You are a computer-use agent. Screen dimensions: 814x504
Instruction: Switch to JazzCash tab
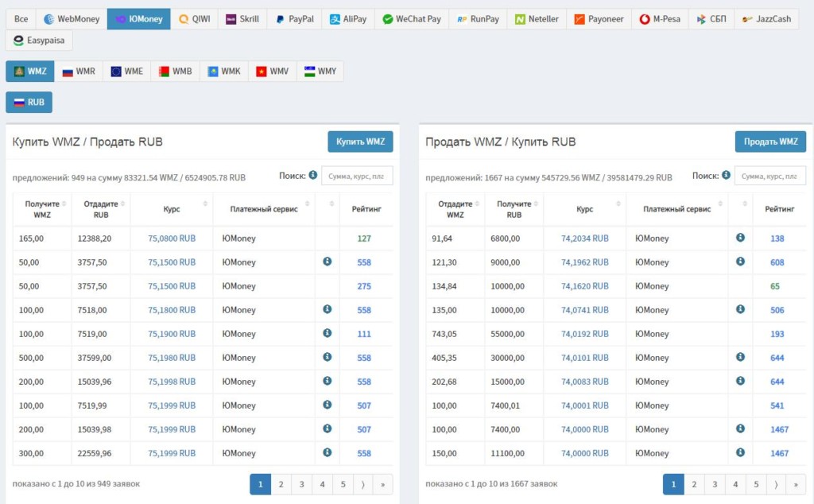coord(767,19)
